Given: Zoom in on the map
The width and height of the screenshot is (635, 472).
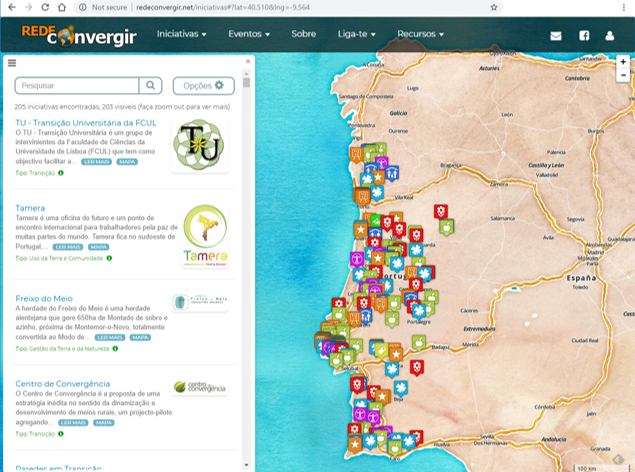Looking at the screenshot, I should [x=623, y=62].
